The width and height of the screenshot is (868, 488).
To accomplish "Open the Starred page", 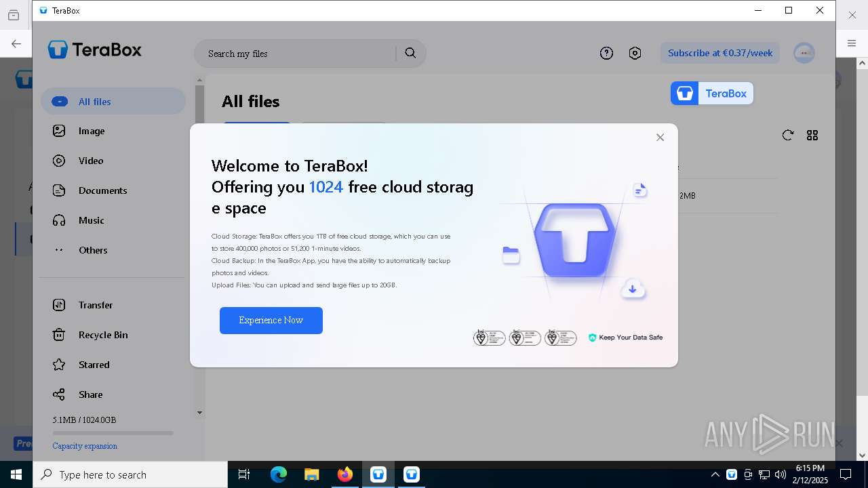I will [94, 365].
